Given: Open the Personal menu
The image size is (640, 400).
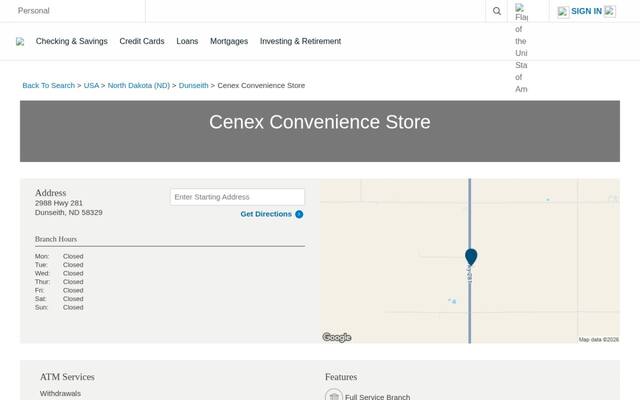Looking at the screenshot, I should coord(33,11).
